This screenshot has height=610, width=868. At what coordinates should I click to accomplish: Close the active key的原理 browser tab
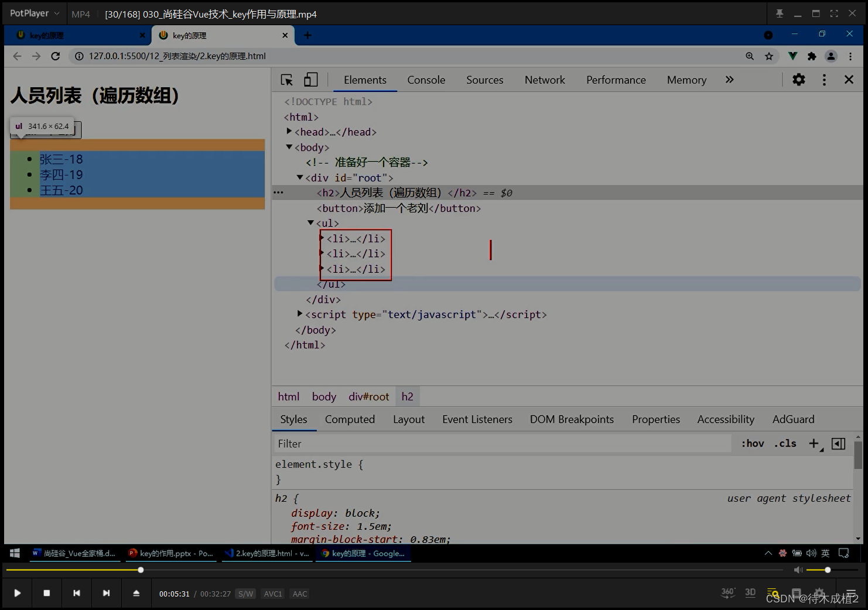click(285, 35)
